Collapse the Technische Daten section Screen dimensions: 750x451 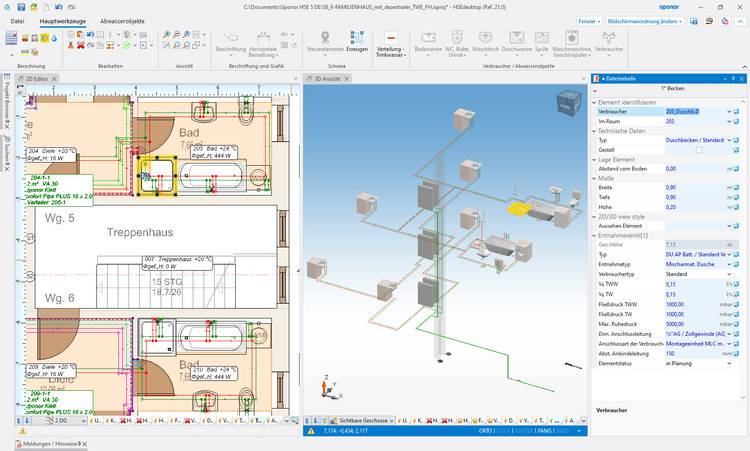coord(595,131)
